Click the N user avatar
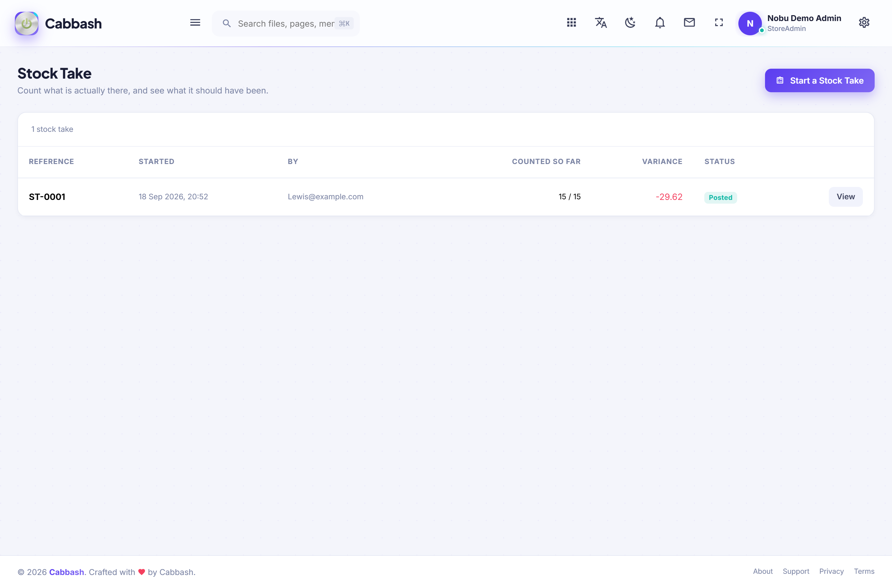 [x=750, y=23]
